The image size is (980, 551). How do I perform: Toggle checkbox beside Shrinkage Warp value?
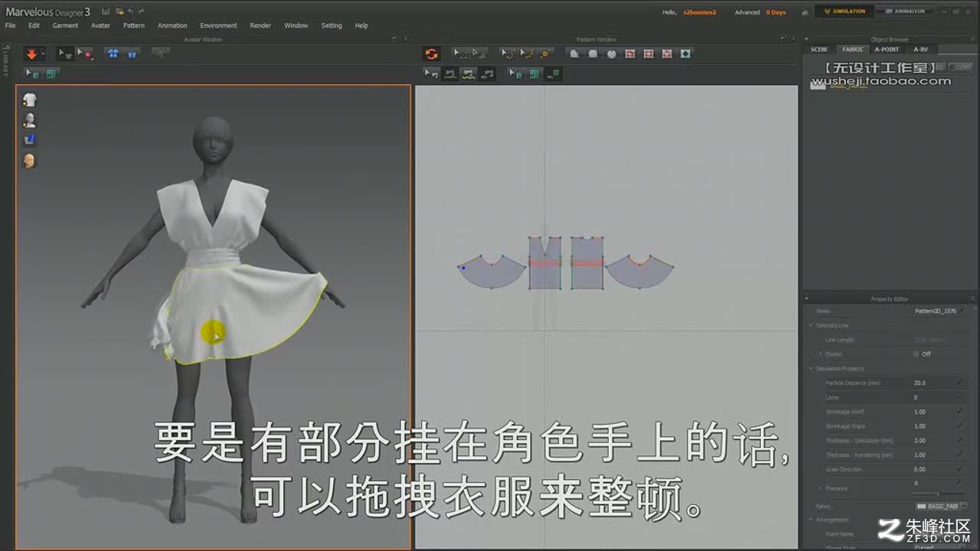point(960,425)
